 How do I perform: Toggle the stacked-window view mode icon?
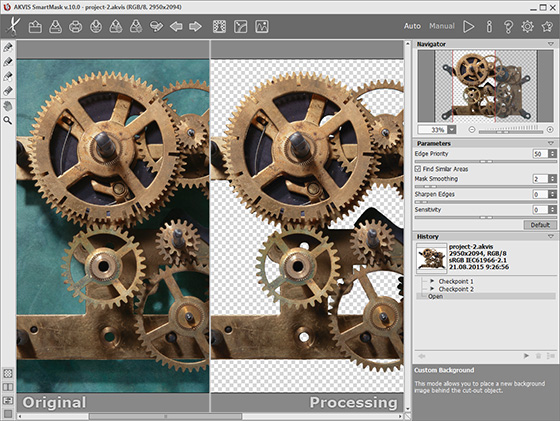8,401
